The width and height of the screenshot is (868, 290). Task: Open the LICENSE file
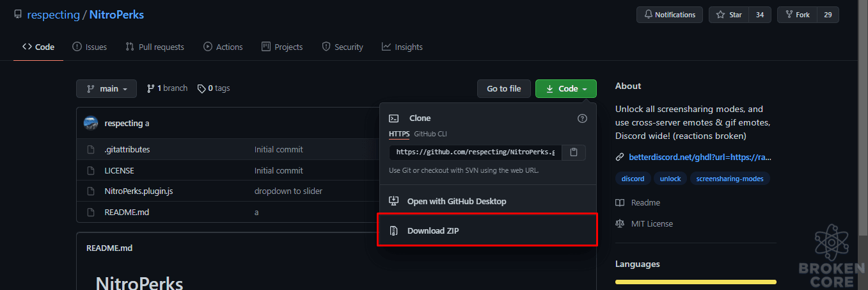tap(119, 170)
